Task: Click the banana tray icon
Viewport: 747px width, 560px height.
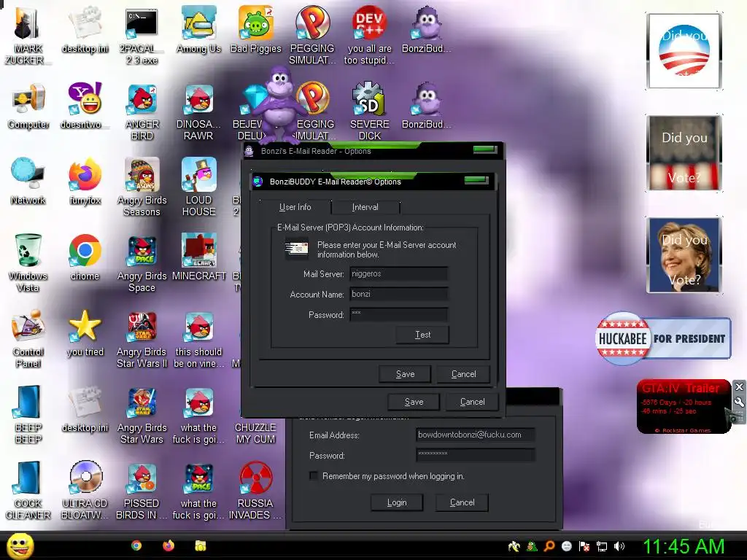Action: coord(514,546)
